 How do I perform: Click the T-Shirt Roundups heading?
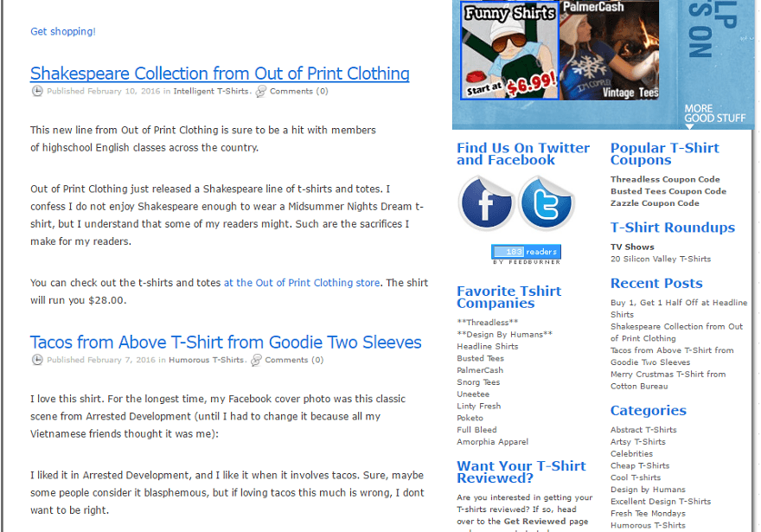(672, 228)
